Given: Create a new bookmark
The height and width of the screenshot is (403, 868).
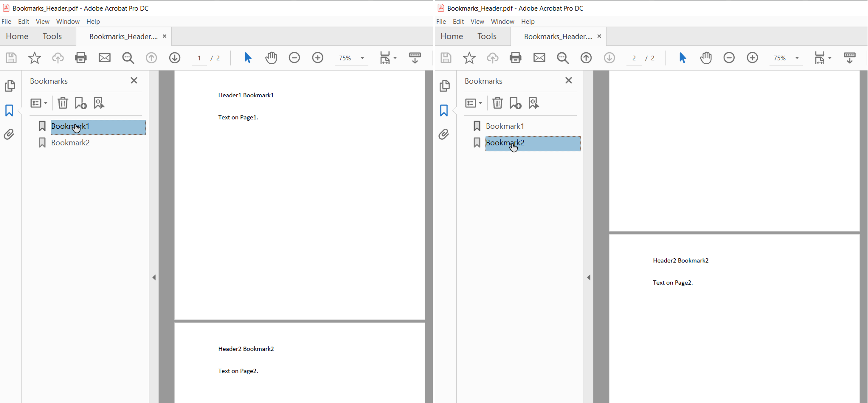Looking at the screenshot, I should tap(81, 103).
